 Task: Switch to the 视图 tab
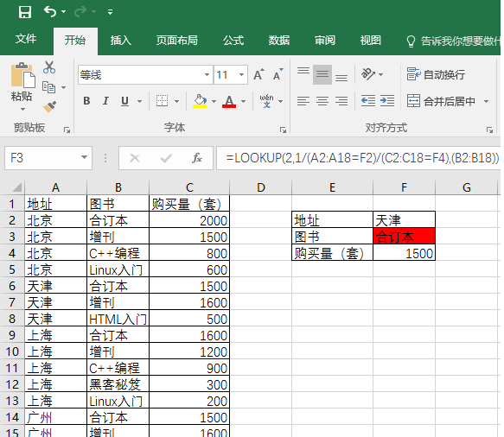(370, 41)
